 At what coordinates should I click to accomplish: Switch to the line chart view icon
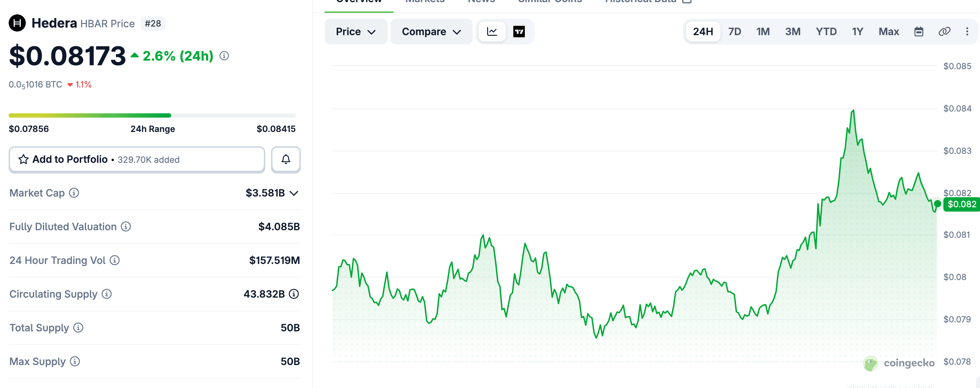click(x=492, y=32)
